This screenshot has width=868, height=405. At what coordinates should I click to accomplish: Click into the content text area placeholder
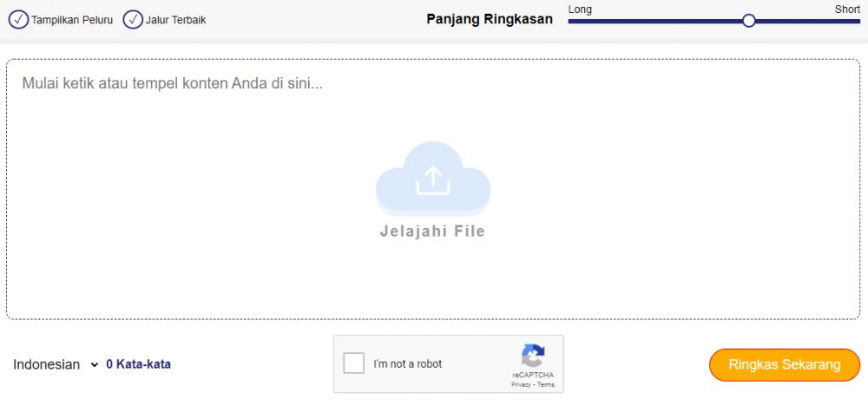pyautogui.click(x=172, y=84)
